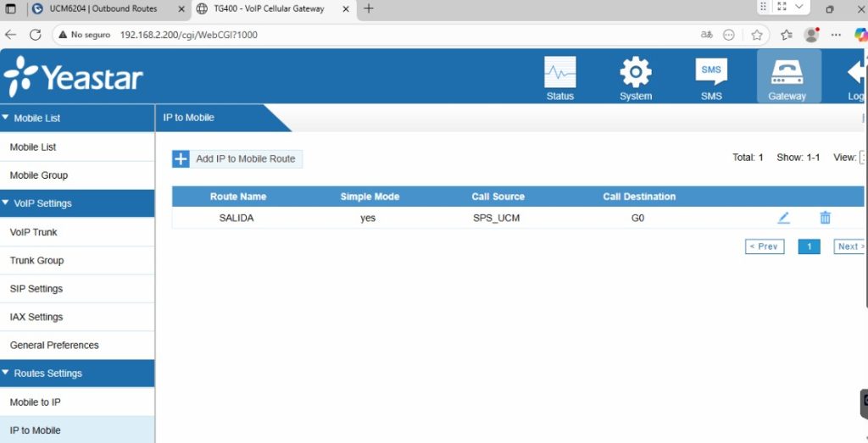Add this page to browser favorites
The width and height of the screenshot is (868, 443).
[757, 35]
